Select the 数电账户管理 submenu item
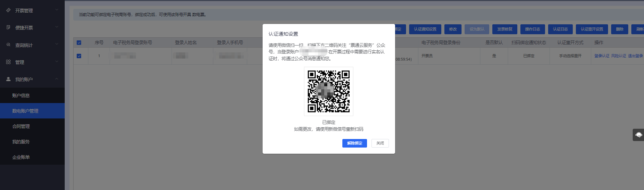This screenshot has width=644, height=190. point(32,111)
